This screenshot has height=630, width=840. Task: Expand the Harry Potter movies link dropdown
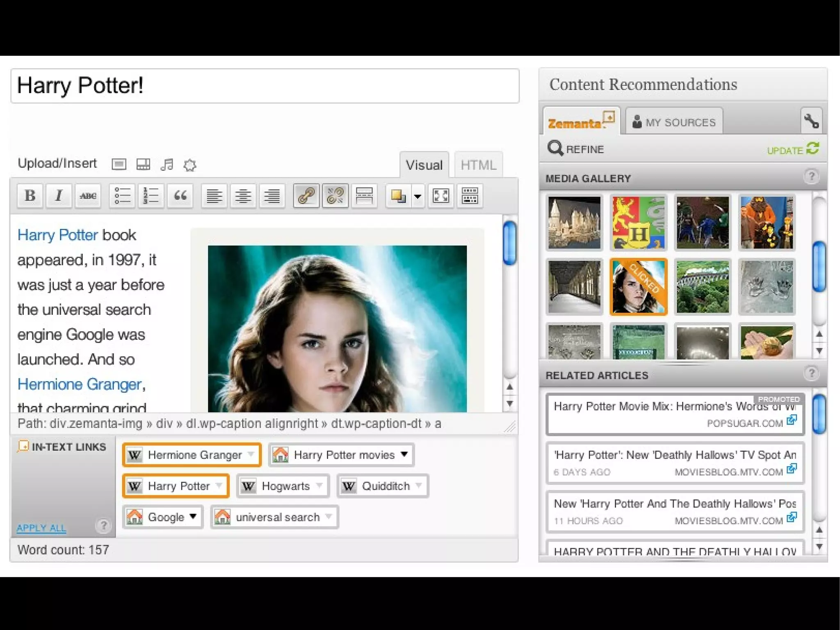404,454
